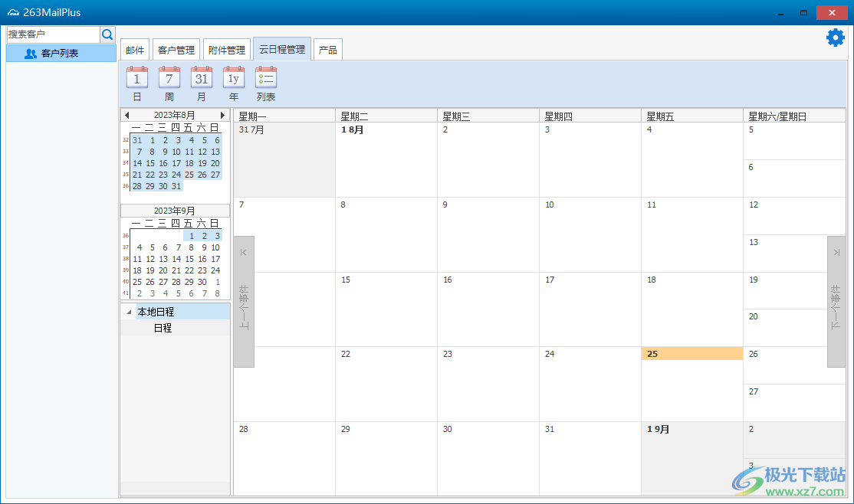Open the 产品 tab
854x504 pixels.
(328, 50)
